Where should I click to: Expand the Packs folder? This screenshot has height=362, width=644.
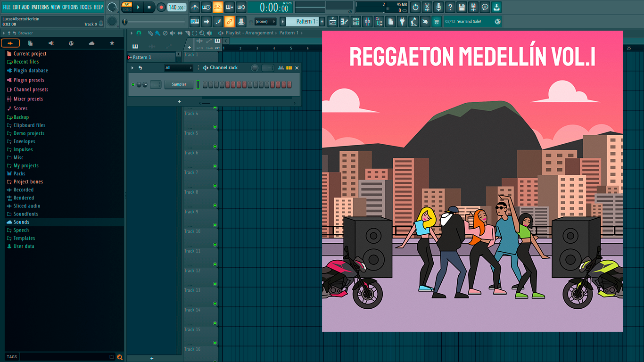point(19,173)
